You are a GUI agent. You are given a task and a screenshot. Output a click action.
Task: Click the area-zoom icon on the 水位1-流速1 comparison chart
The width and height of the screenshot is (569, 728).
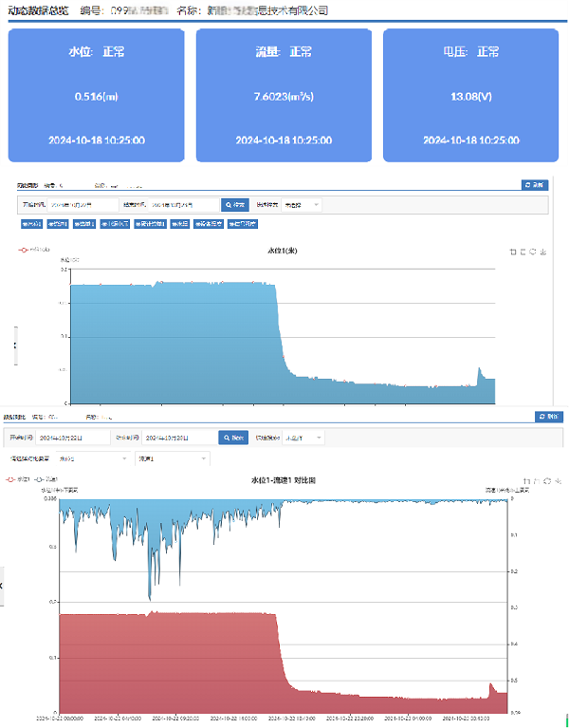[x=526, y=480]
